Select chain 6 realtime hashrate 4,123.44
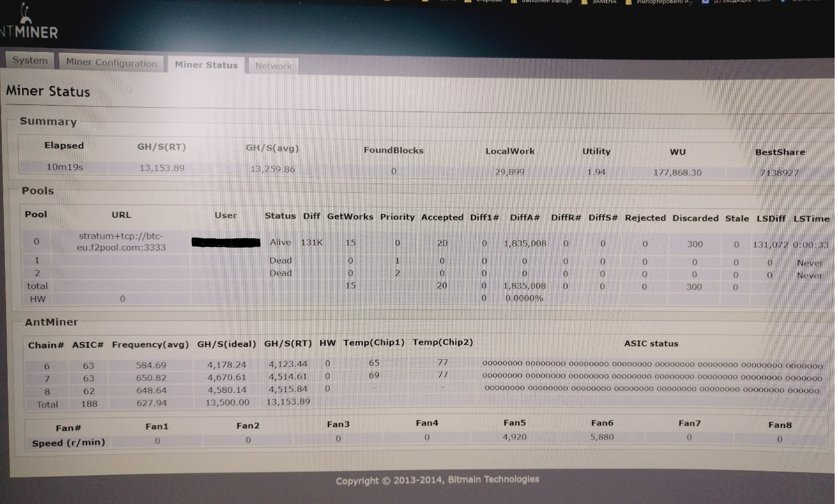 [288, 364]
